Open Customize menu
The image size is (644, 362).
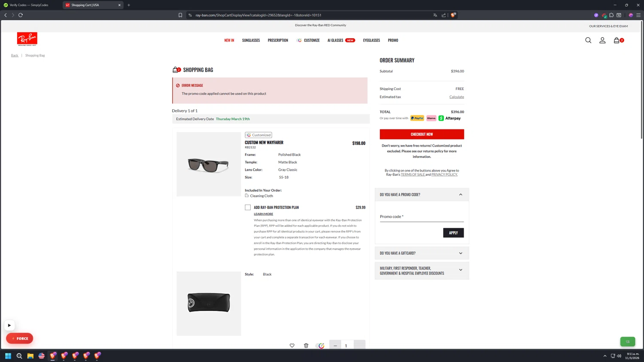(308, 40)
